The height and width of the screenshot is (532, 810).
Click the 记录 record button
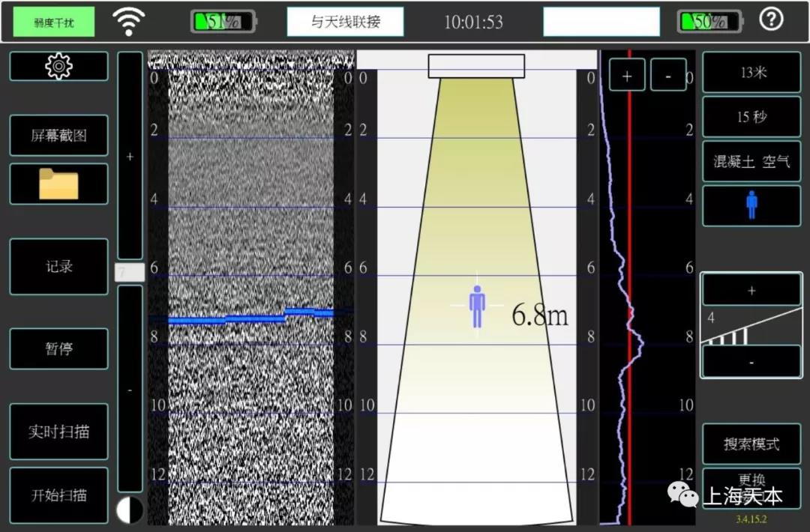(58, 266)
